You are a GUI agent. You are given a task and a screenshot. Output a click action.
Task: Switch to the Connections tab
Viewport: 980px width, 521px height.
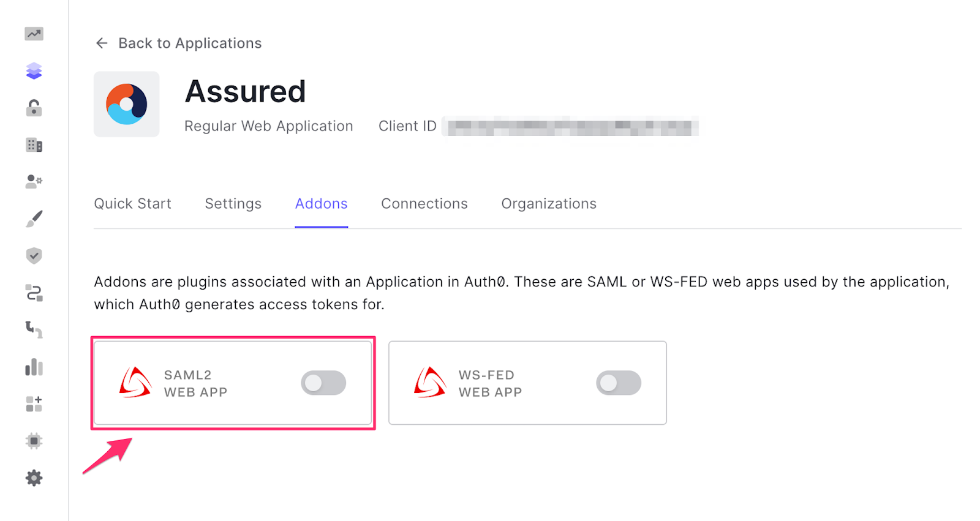coord(424,204)
